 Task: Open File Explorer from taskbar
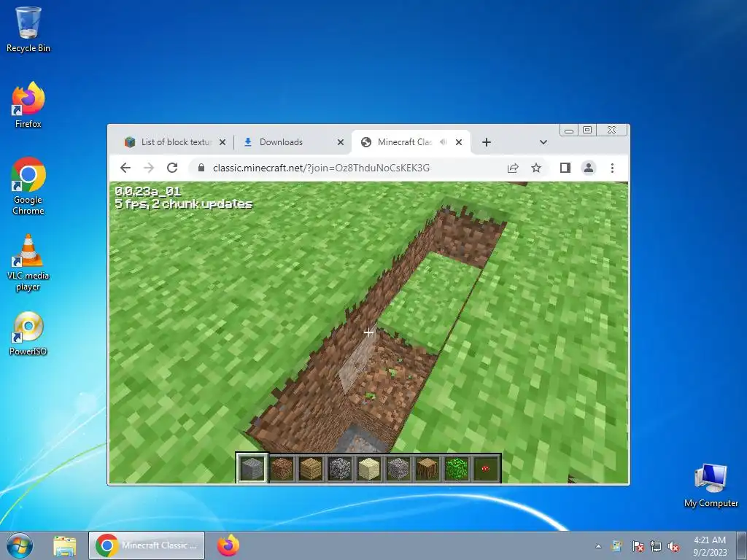click(64, 545)
